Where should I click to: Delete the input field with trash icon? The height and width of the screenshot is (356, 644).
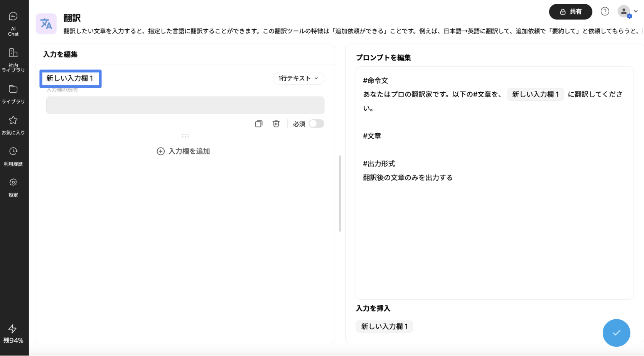[276, 124]
